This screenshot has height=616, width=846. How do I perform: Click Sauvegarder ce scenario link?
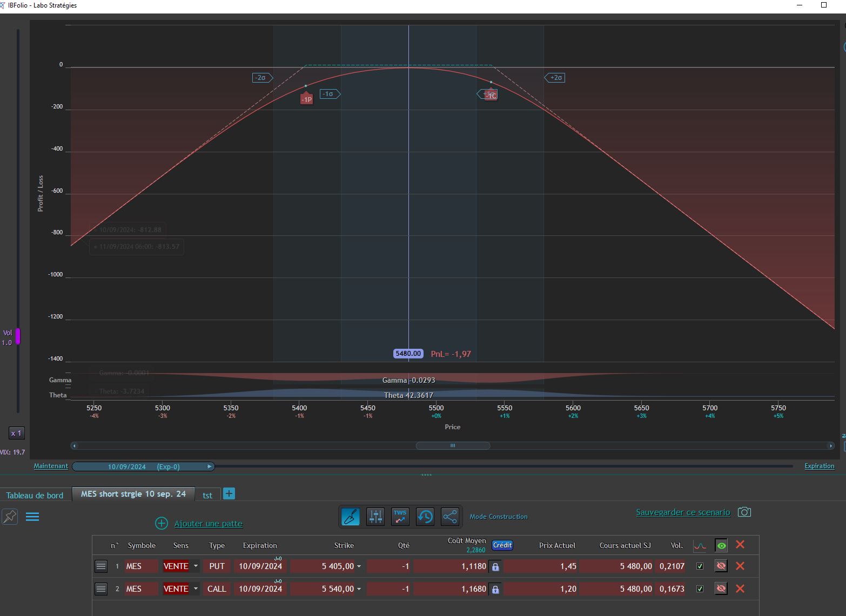coord(683,512)
